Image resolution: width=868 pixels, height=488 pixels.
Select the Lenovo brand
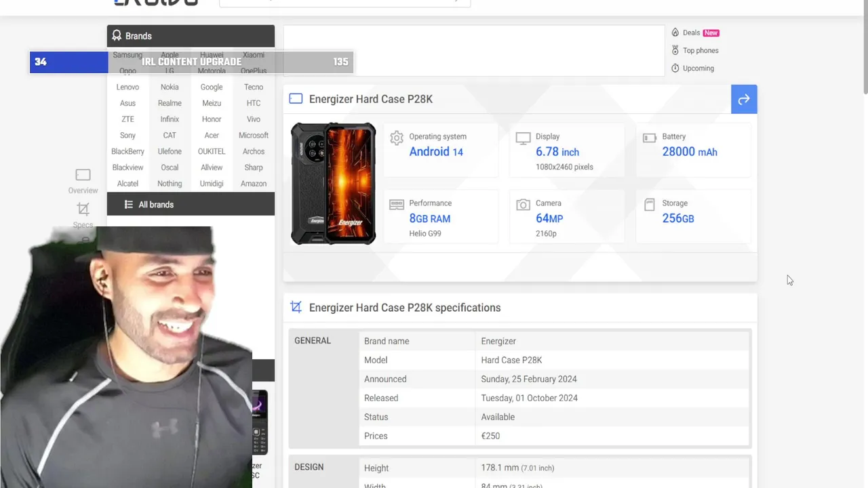click(x=127, y=87)
